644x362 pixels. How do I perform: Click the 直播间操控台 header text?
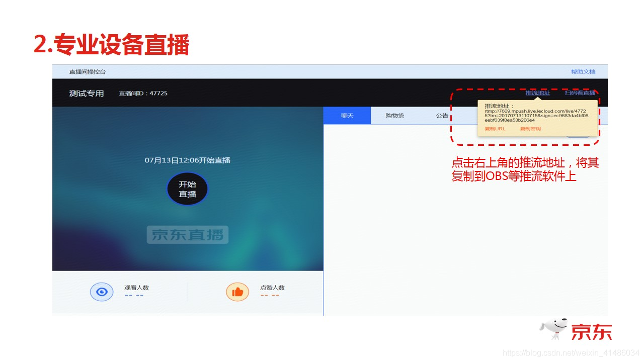click(88, 72)
